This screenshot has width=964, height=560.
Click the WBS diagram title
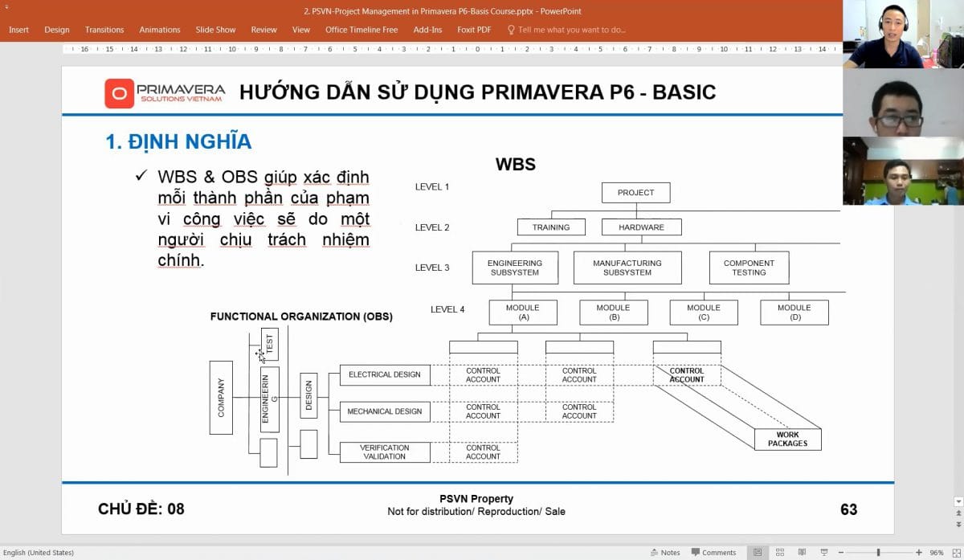click(515, 165)
